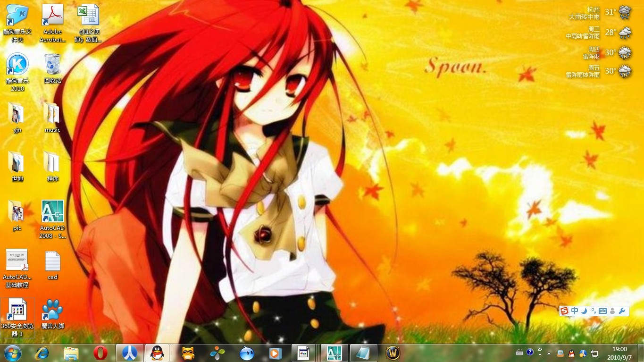This screenshot has width=644, height=362.
Task: Click the 杭州 31° weather entry
Action: coord(600,13)
